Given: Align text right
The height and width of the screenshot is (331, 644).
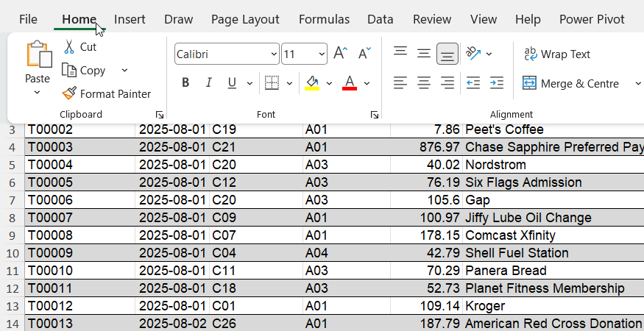Looking at the screenshot, I should [x=447, y=83].
